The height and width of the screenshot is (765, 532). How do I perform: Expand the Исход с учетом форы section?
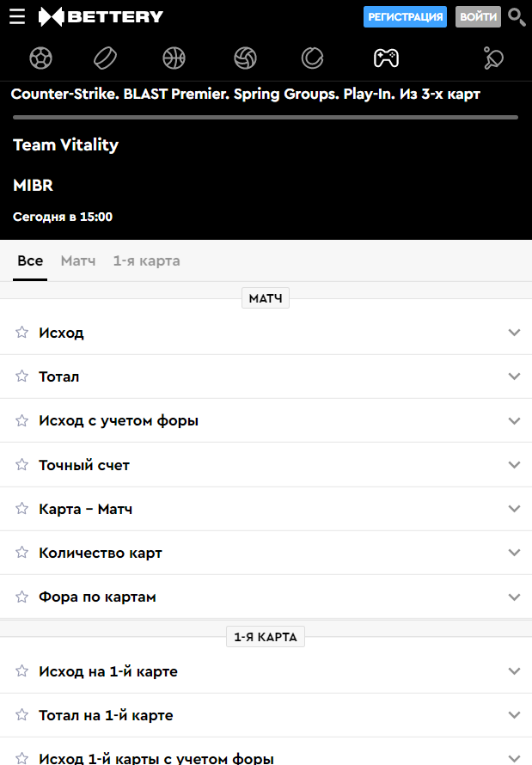(514, 421)
